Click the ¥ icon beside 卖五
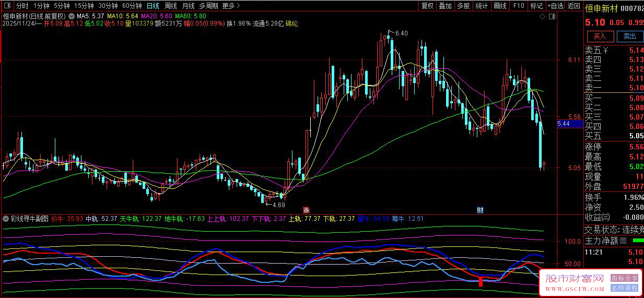Screen dimensions: 644x298 pyautogui.click(x=606, y=50)
